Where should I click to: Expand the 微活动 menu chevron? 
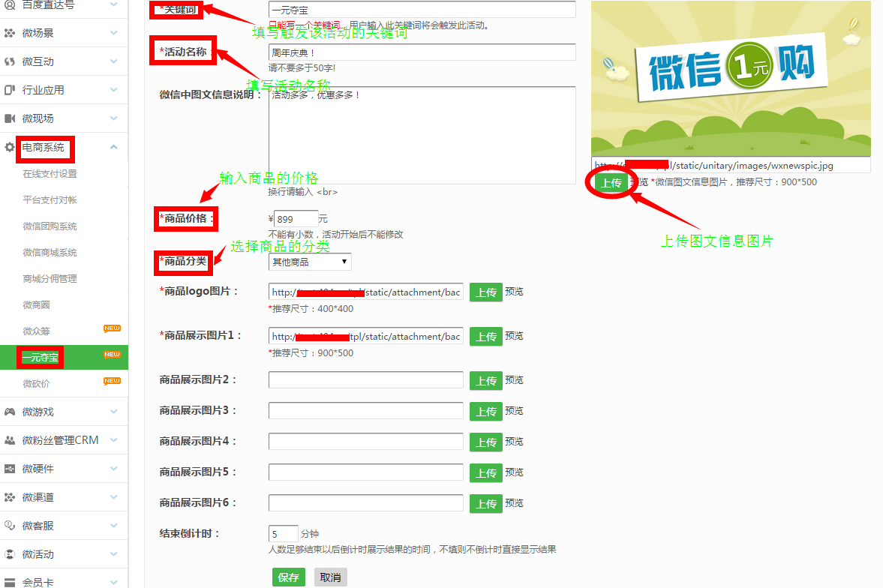pyautogui.click(x=114, y=553)
